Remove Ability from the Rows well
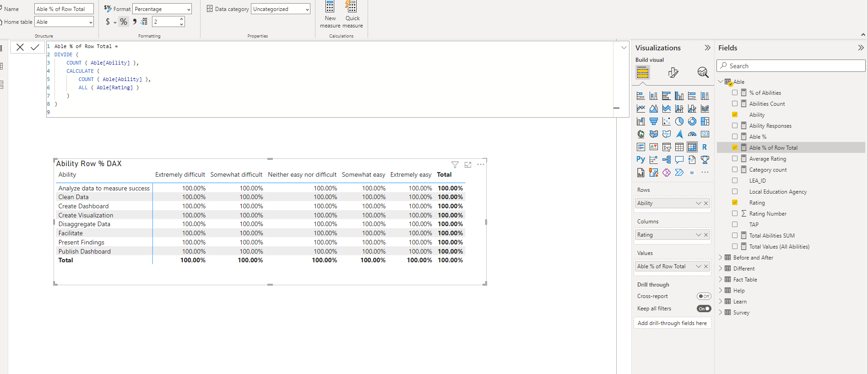 click(706, 203)
